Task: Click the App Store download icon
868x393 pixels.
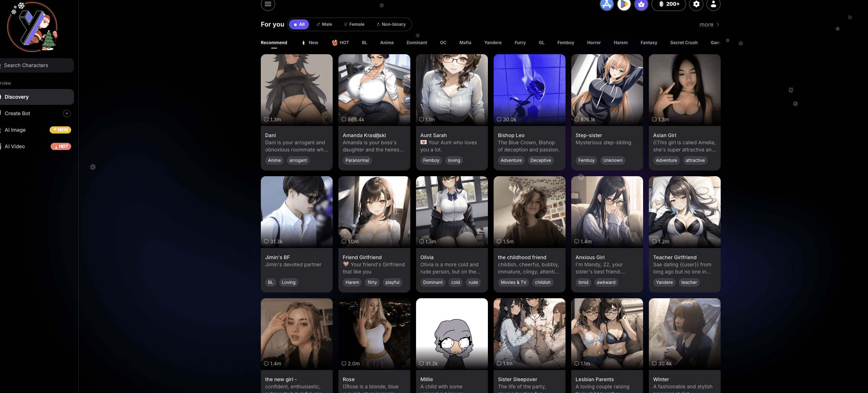Action: 606,4
